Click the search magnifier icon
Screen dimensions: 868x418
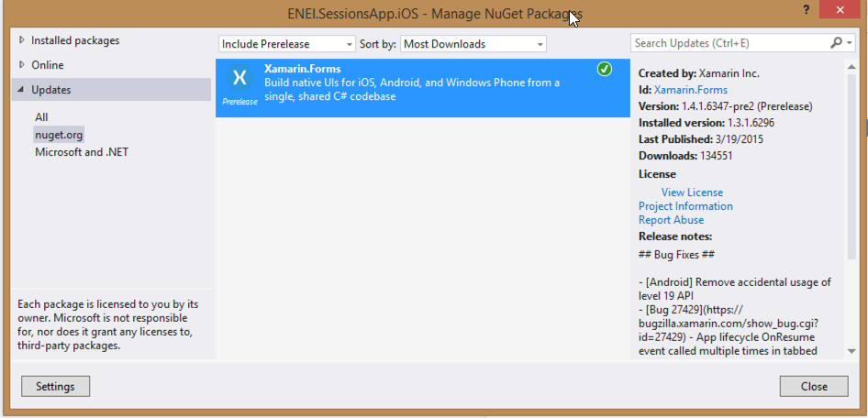tap(836, 43)
